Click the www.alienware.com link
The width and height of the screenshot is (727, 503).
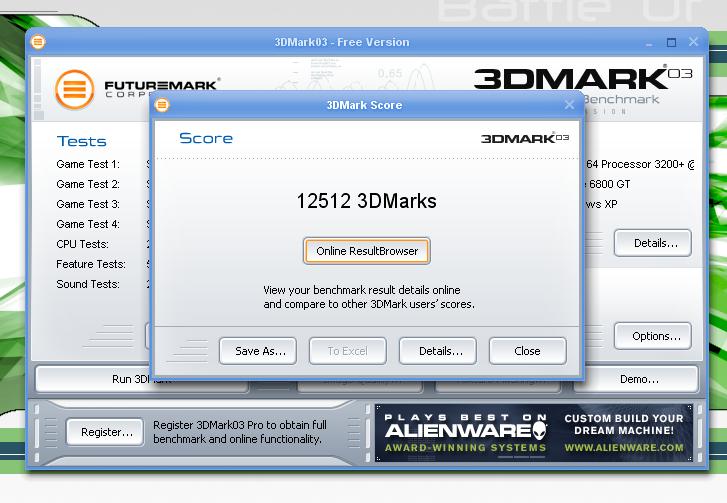624,447
